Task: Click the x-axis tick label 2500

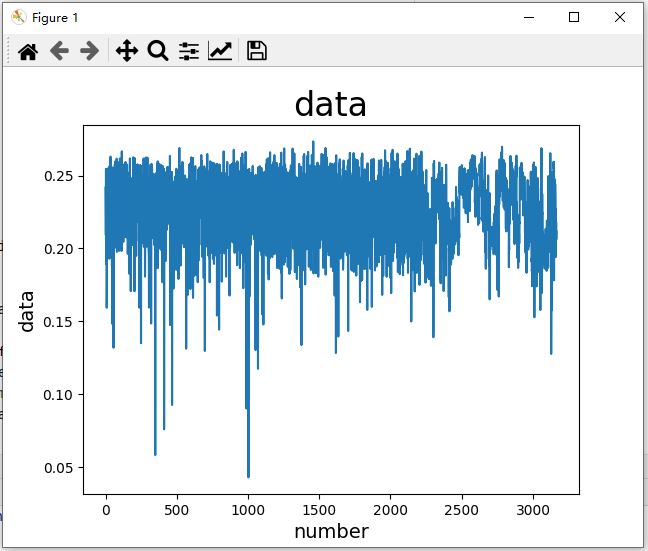Action: 462,510
